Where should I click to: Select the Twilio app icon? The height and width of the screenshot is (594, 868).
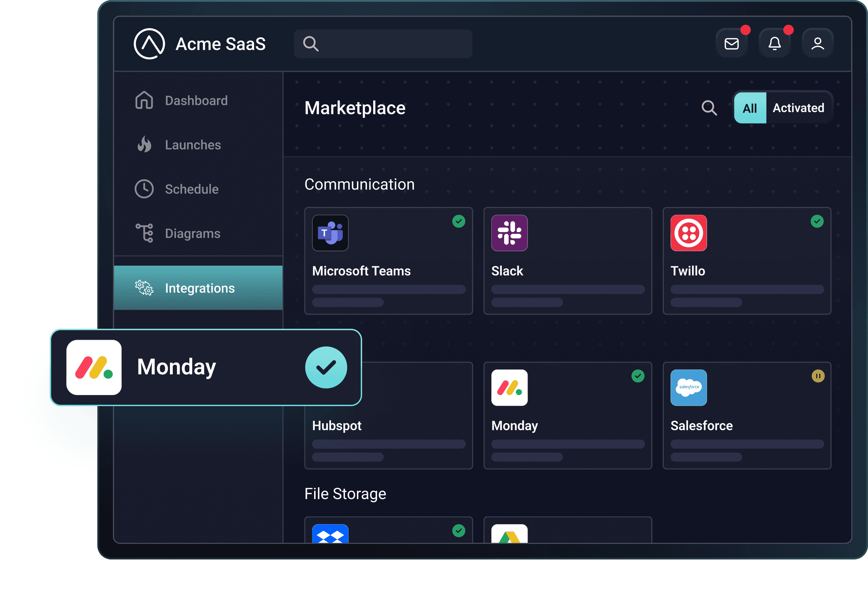[689, 233]
